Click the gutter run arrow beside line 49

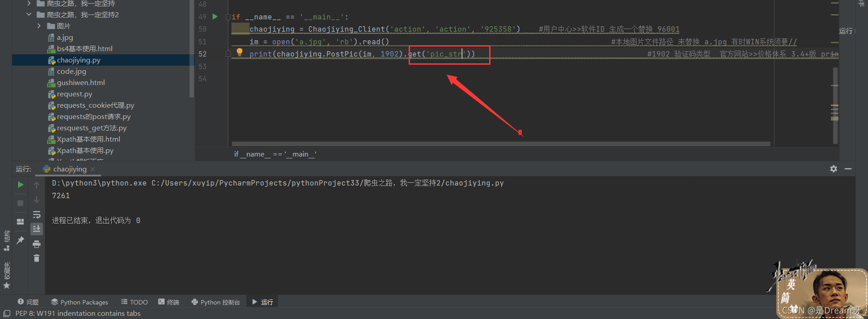click(x=215, y=17)
